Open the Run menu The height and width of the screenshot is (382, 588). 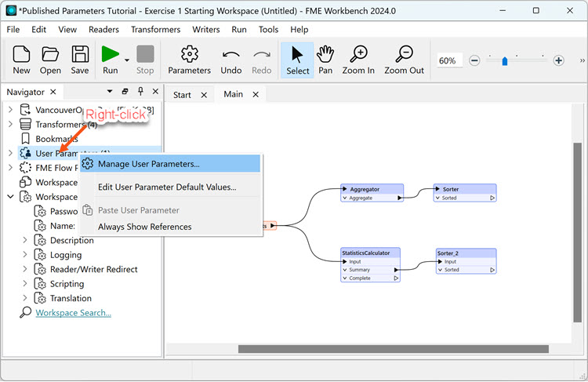(x=239, y=29)
